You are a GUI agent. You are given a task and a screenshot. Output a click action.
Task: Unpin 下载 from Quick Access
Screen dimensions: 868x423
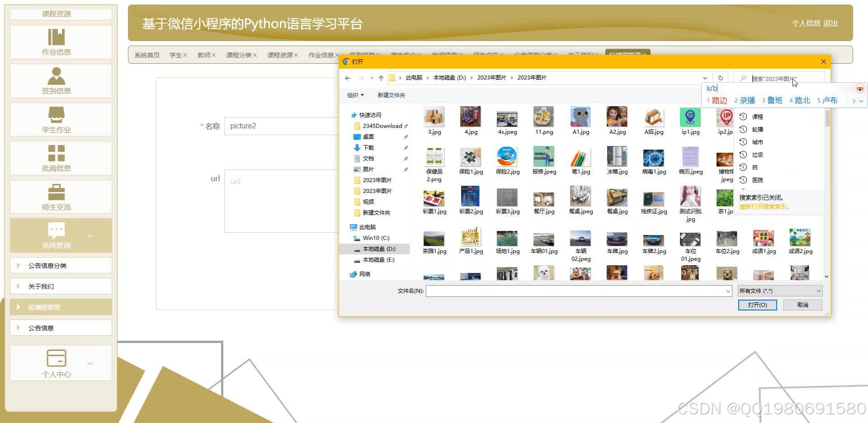[406, 147]
